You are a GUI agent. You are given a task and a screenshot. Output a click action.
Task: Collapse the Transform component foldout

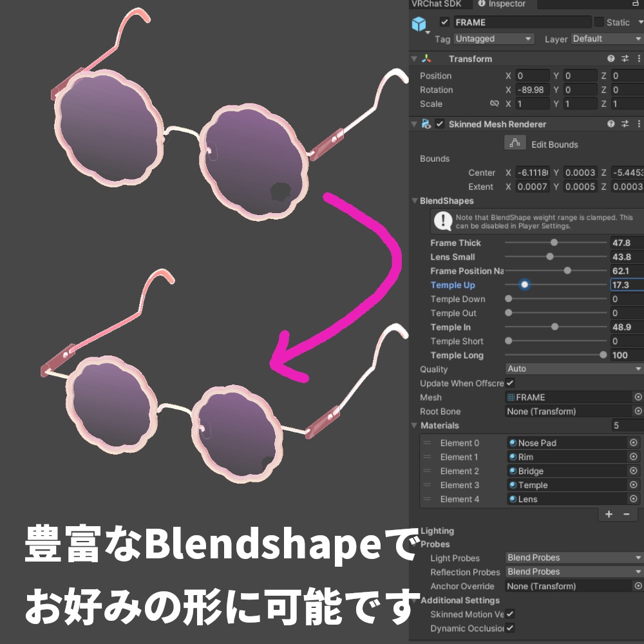414,59
